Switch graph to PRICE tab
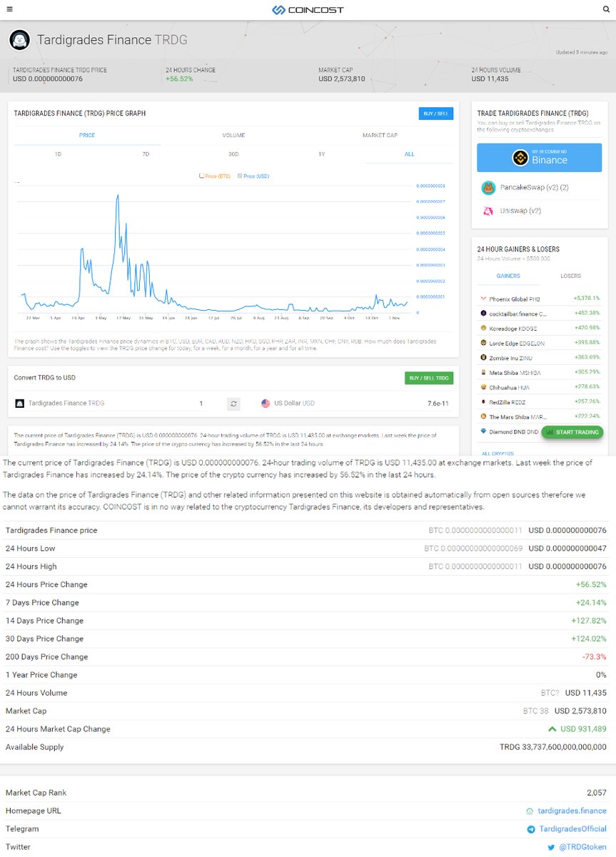The image size is (616, 857). (87, 135)
